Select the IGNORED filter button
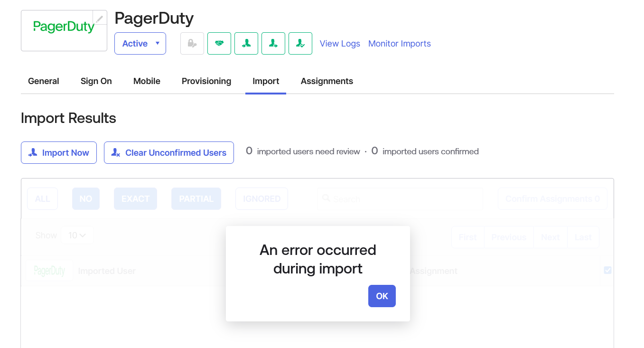Image resolution: width=644 pixels, height=348 pixels. [262, 199]
